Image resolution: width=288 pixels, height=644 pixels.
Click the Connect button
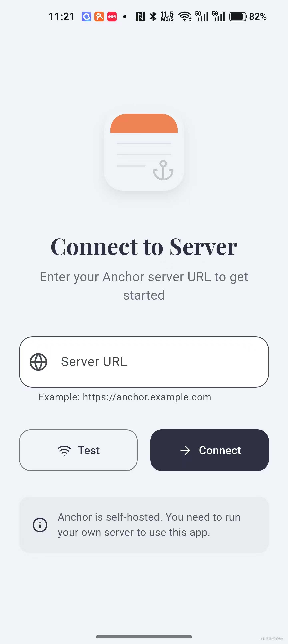(209, 450)
